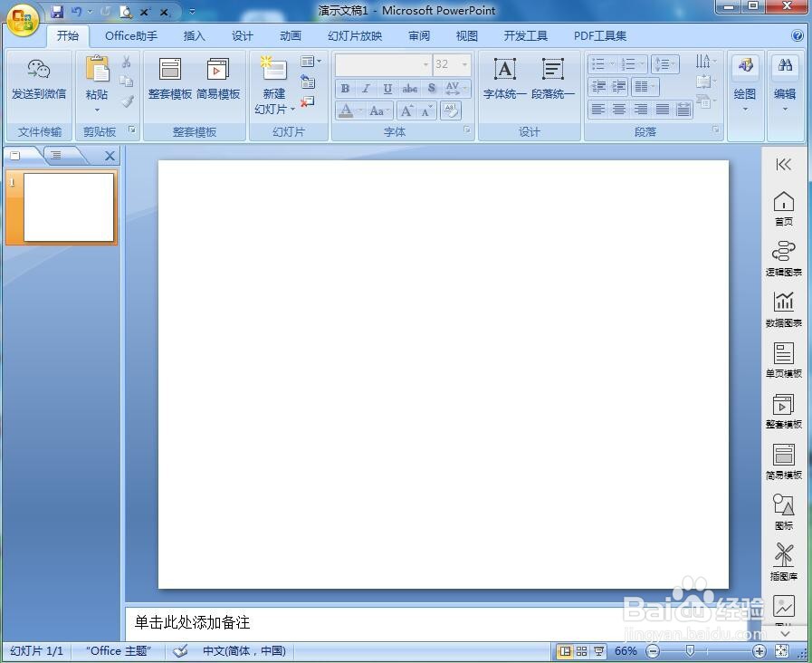Cut selection with scissors icon
812x663 pixels.
pyautogui.click(x=127, y=62)
